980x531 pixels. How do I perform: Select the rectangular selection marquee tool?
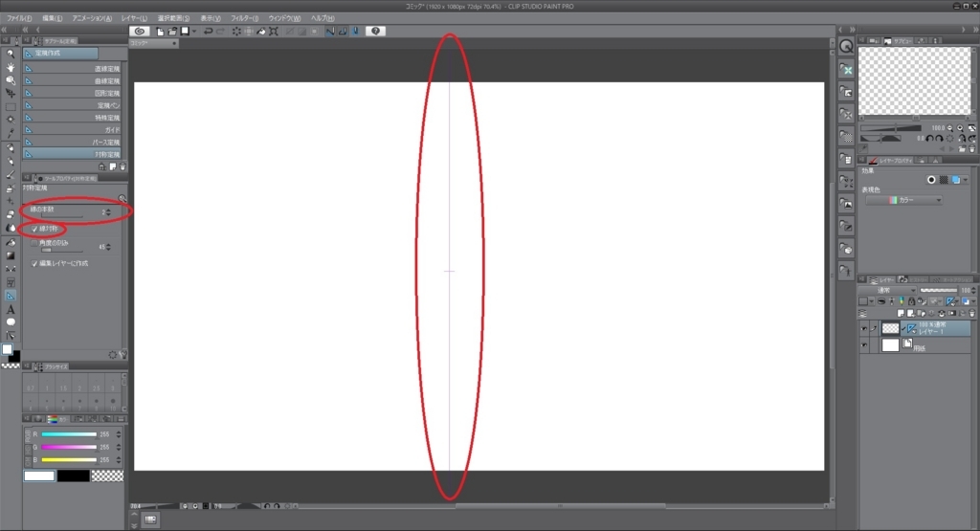11,107
